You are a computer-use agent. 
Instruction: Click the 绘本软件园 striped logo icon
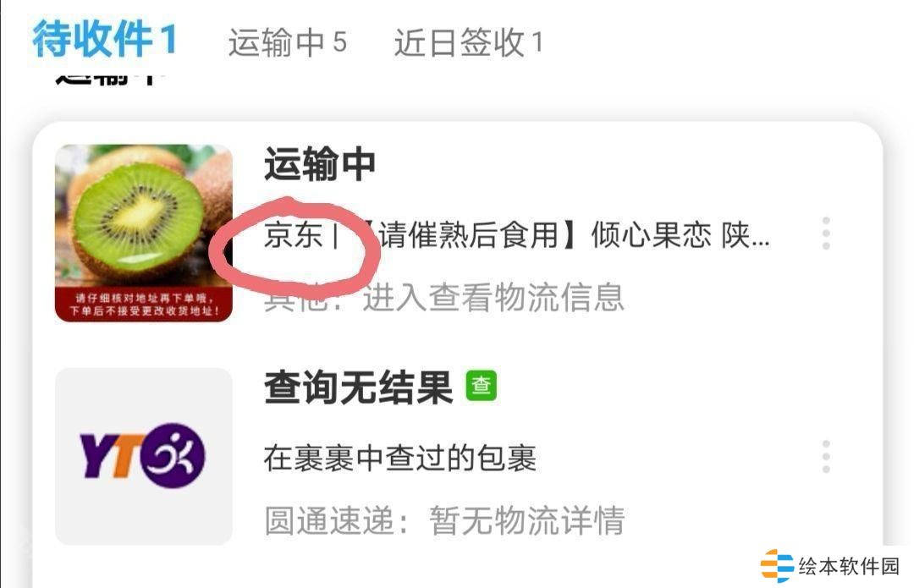(776, 565)
